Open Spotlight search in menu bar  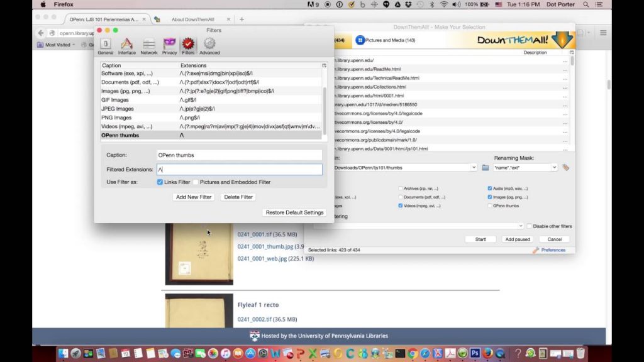point(586,4)
